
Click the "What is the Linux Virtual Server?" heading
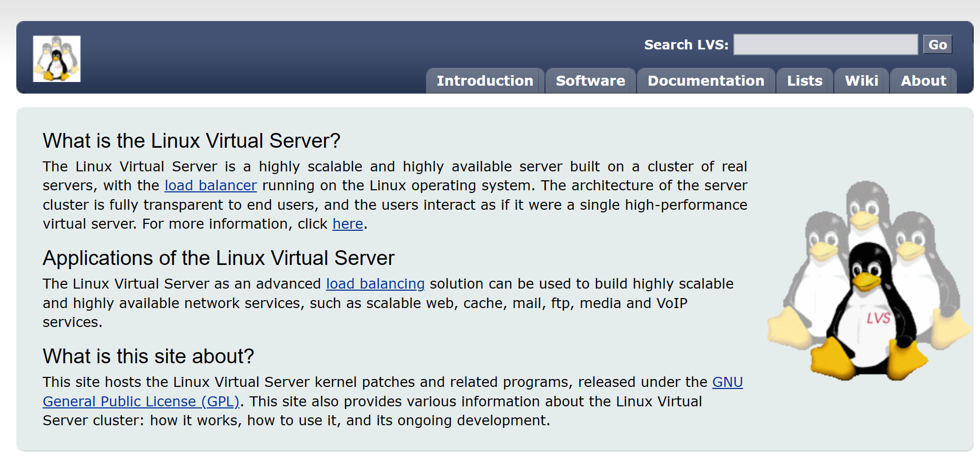pos(191,141)
